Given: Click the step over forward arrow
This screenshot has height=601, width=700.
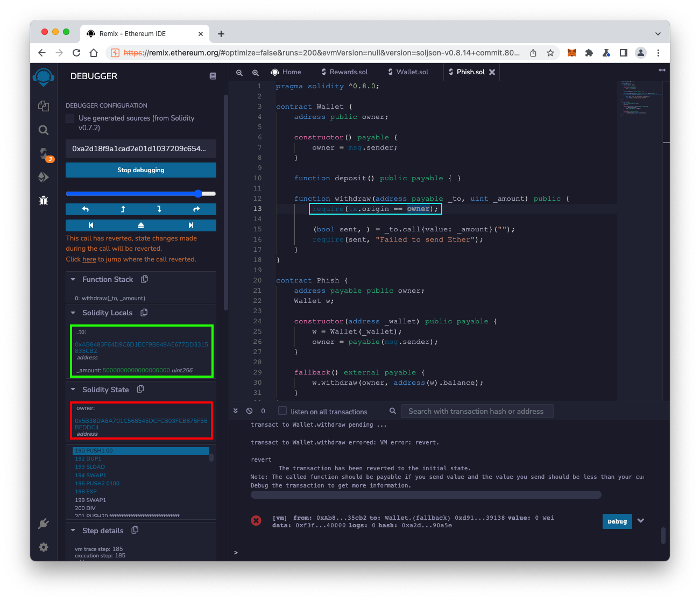Looking at the screenshot, I should click(x=196, y=209).
